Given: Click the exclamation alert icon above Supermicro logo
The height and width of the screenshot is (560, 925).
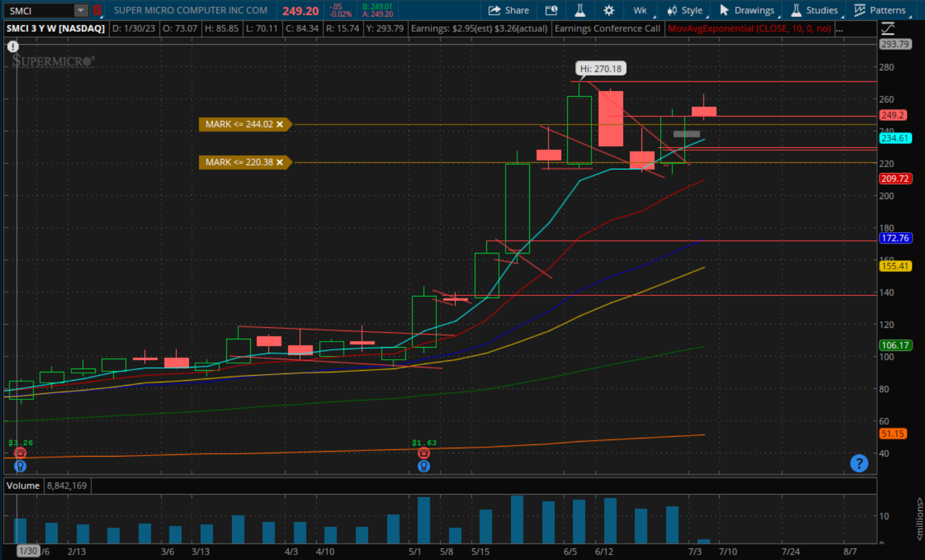Looking at the screenshot, I should [13, 47].
